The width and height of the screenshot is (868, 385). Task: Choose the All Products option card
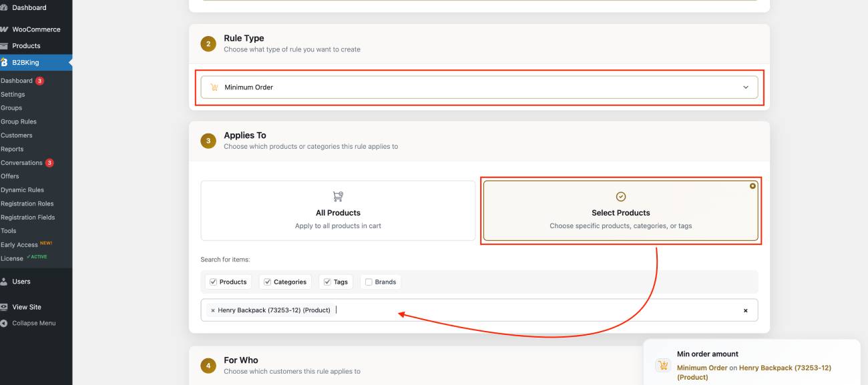pyautogui.click(x=338, y=210)
